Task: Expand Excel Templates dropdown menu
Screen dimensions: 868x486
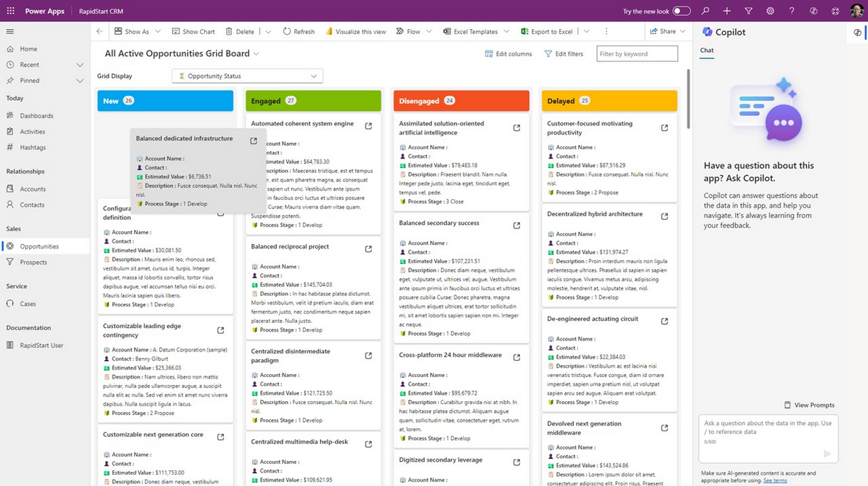Action: coord(506,31)
